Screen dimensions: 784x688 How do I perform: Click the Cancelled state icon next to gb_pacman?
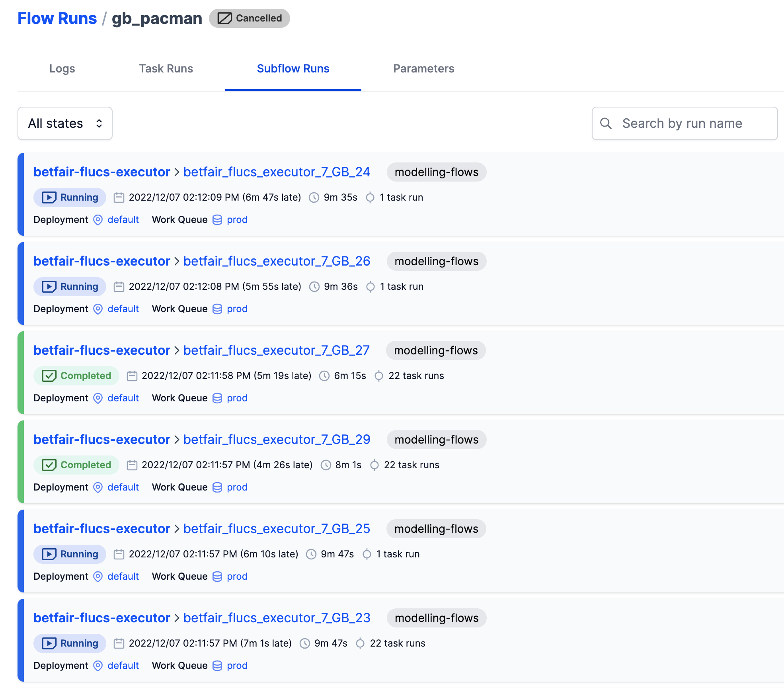coord(224,18)
